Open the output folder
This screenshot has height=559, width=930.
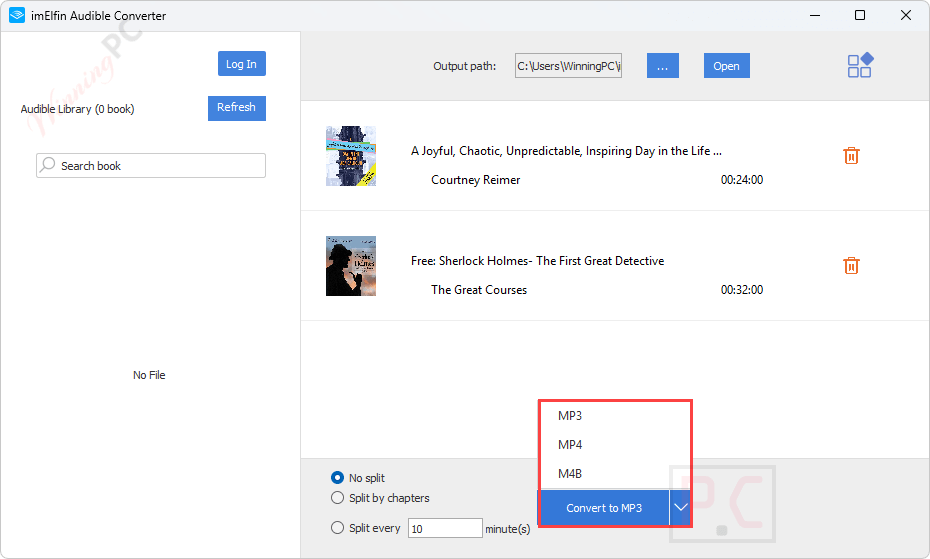(x=727, y=66)
